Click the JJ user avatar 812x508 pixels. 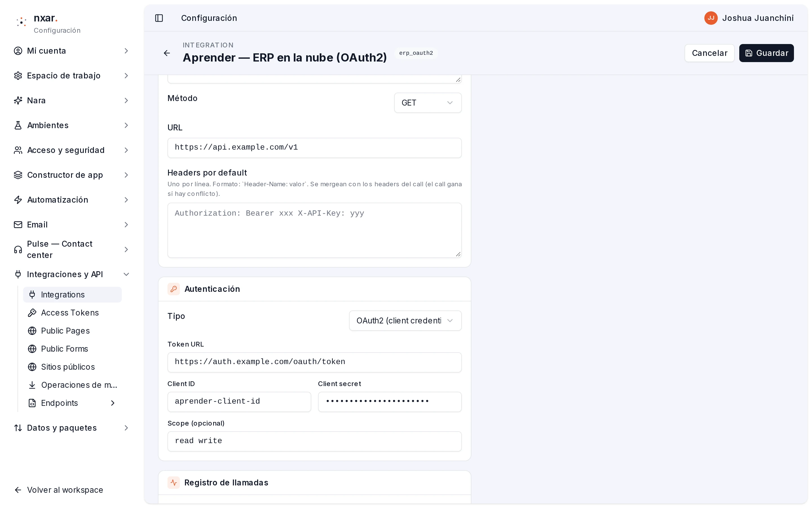click(711, 18)
